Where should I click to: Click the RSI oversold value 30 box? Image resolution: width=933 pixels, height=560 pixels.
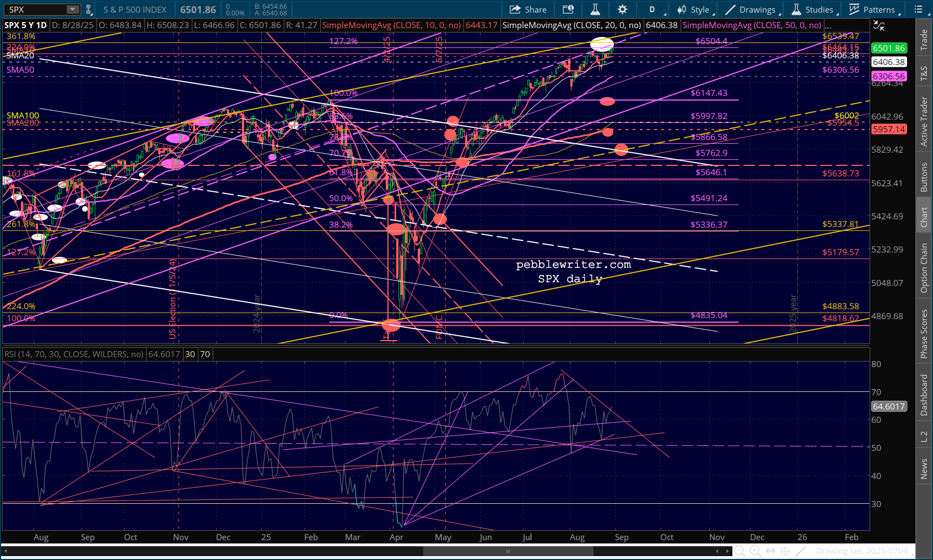pos(190,354)
